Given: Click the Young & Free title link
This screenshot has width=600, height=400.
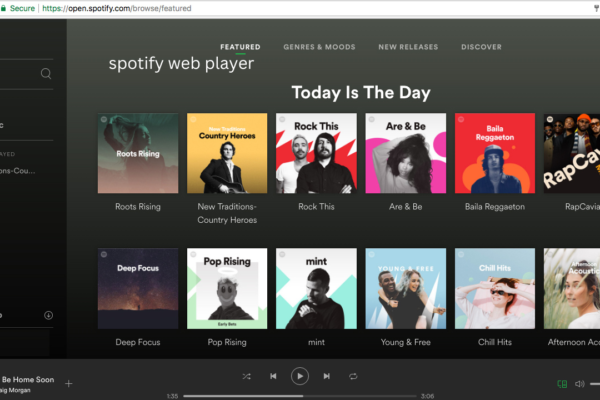Looking at the screenshot, I should [406, 342].
